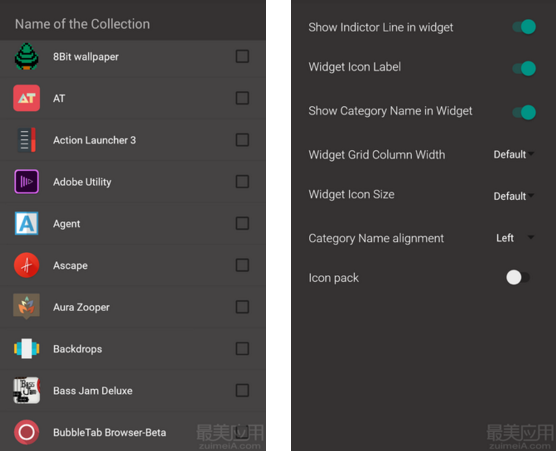Click the Adobe Utility app icon
This screenshot has width=556, height=451.
[x=27, y=182]
